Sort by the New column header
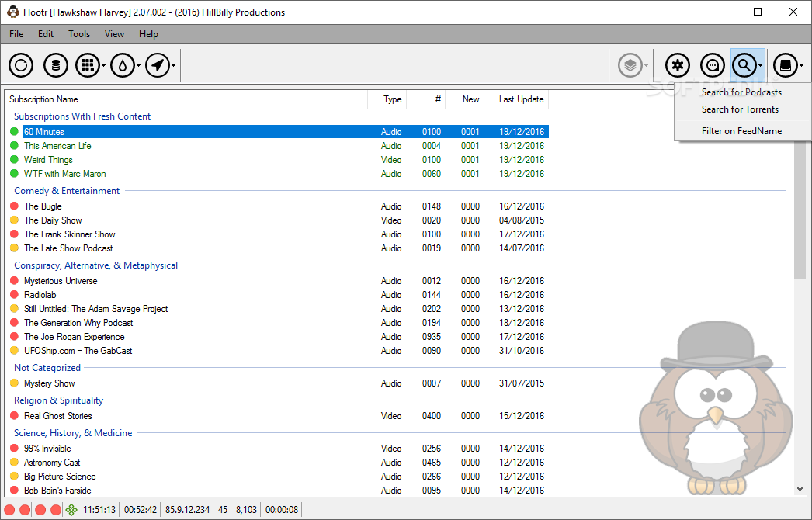The width and height of the screenshot is (812, 520). (465, 99)
